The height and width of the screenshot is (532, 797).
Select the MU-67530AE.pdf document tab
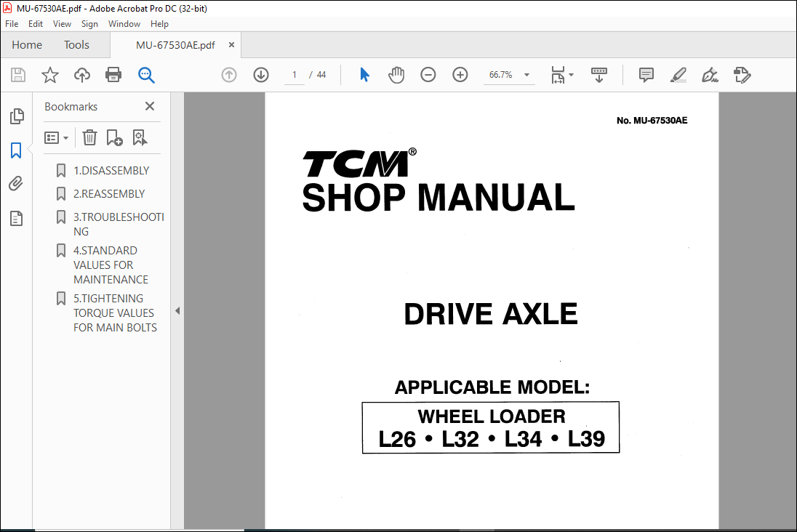(x=175, y=45)
